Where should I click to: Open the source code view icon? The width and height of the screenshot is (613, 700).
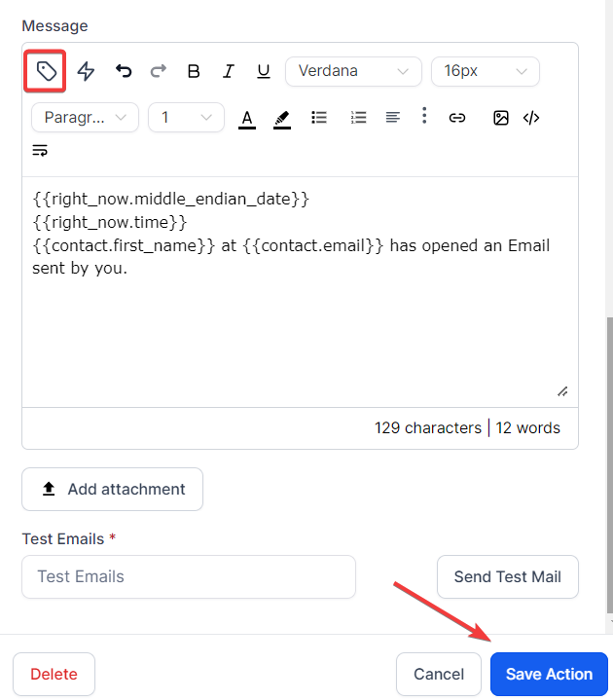pyautogui.click(x=531, y=118)
